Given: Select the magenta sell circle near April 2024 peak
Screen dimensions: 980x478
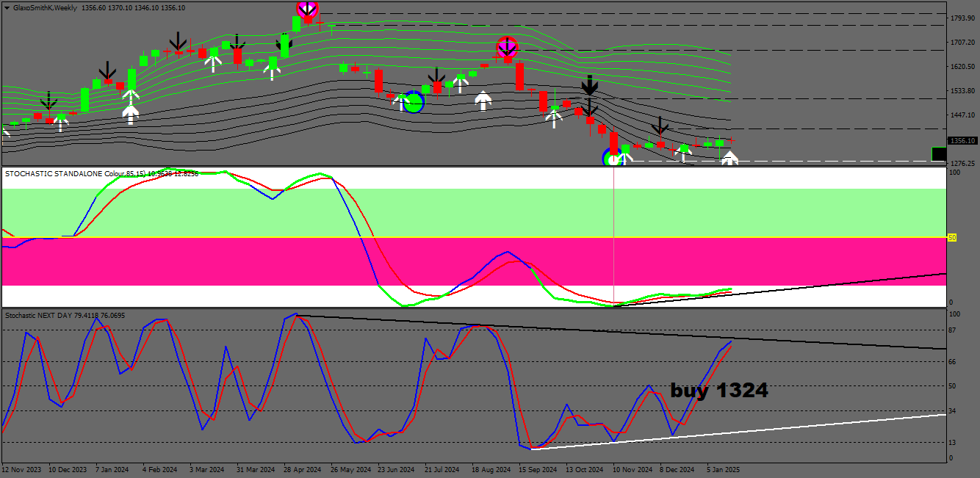Looking at the screenshot, I should (307, 9).
